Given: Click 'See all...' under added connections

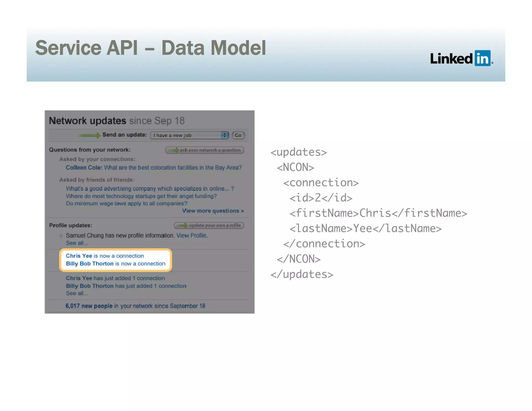Looking at the screenshot, I should (x=77, y=293).
